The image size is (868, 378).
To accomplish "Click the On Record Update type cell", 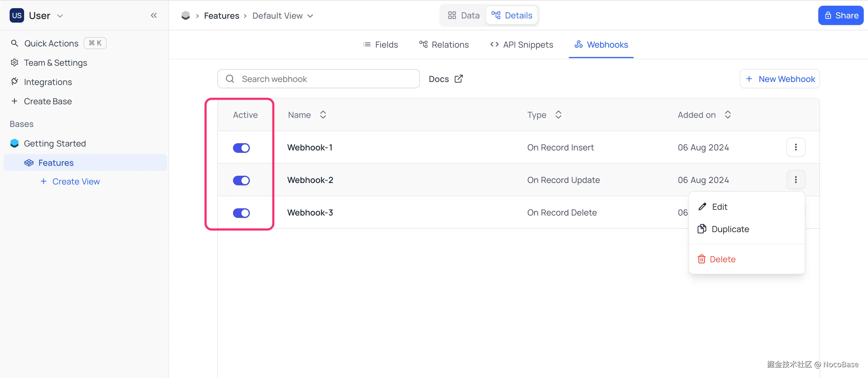I will click(563, 180).
